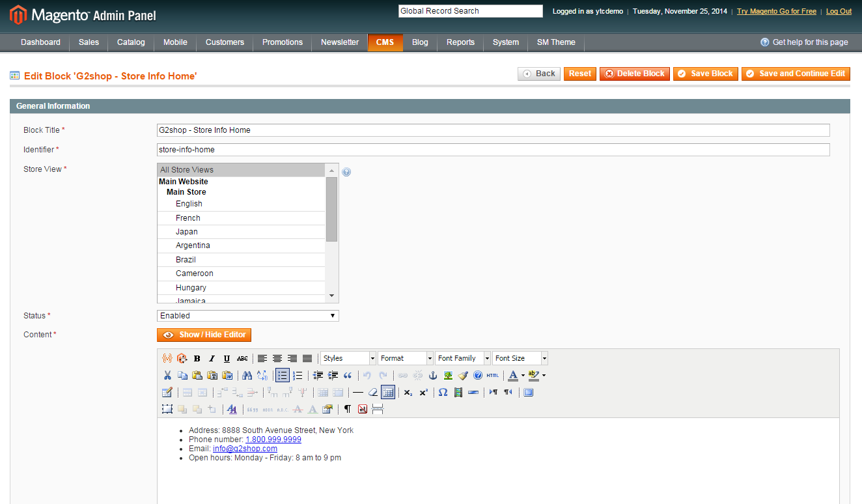
Task: Toggle italic formatting
Action: tap(212, 358)
